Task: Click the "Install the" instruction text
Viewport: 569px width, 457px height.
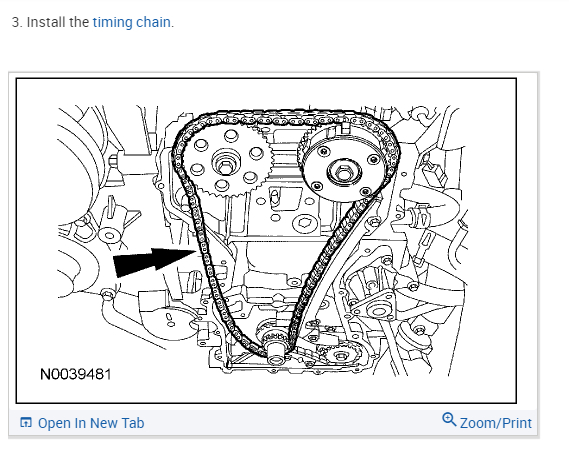Action: coord(58,23)
